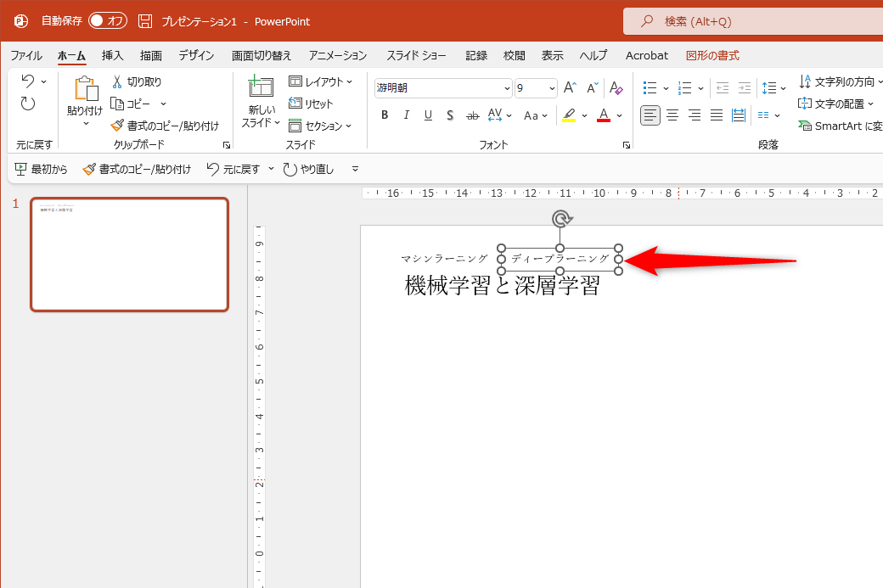The image size is (883, 588).
Task: Click the rotation handle of the text box
Action: pyautogui.click(x=561, y=219)
